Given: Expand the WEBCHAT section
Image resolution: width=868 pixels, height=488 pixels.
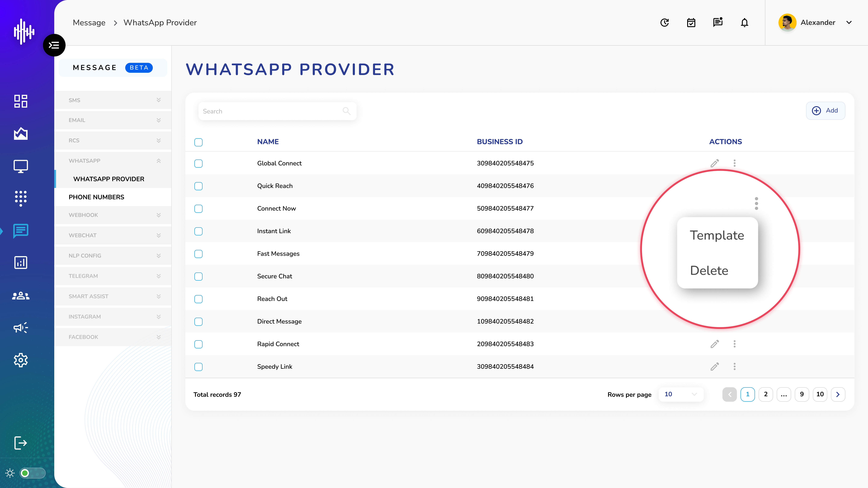Looking at the screenshot, I should coord(113,235).
